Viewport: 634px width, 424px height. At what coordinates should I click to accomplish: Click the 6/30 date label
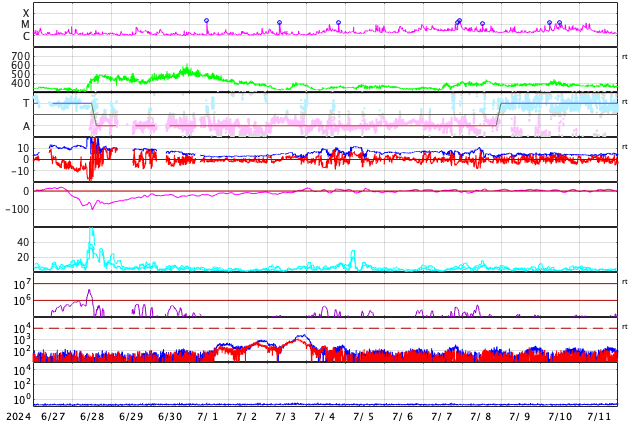[x=170, y=416]
